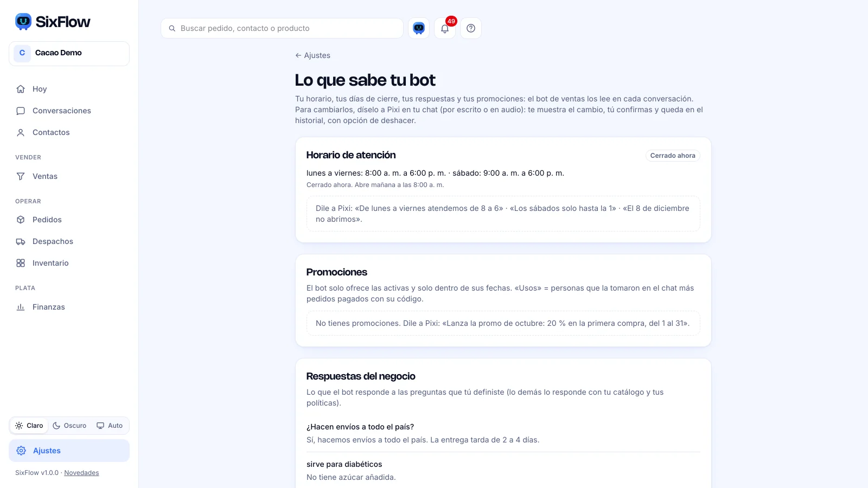Click the Contactos person icon
Screen dimensions: 868x488
pyautogui.click(x=21, y=132)
